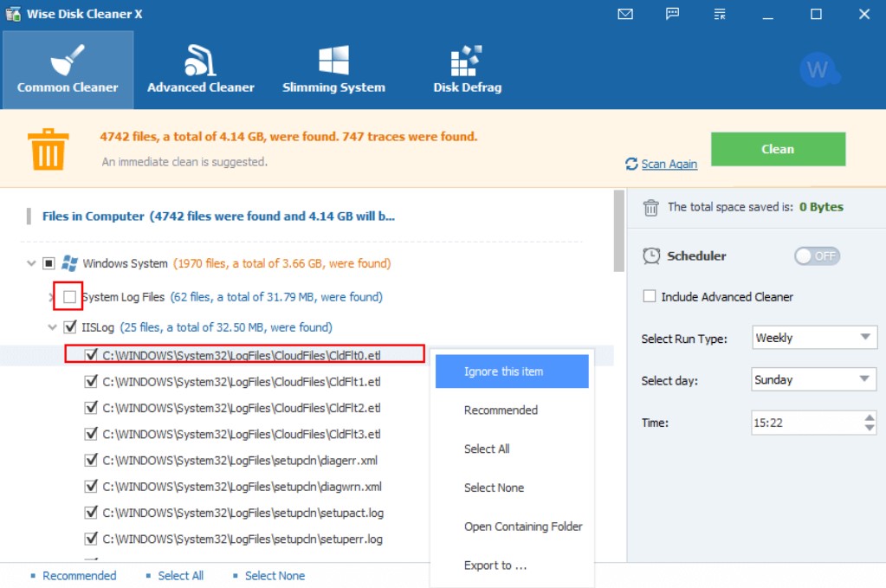Image resolution: width=886 pixels, height=588 pixels.
Task: Uncheck the CldFlt0.etl file checkbox
Action: (x=91, y=355)
